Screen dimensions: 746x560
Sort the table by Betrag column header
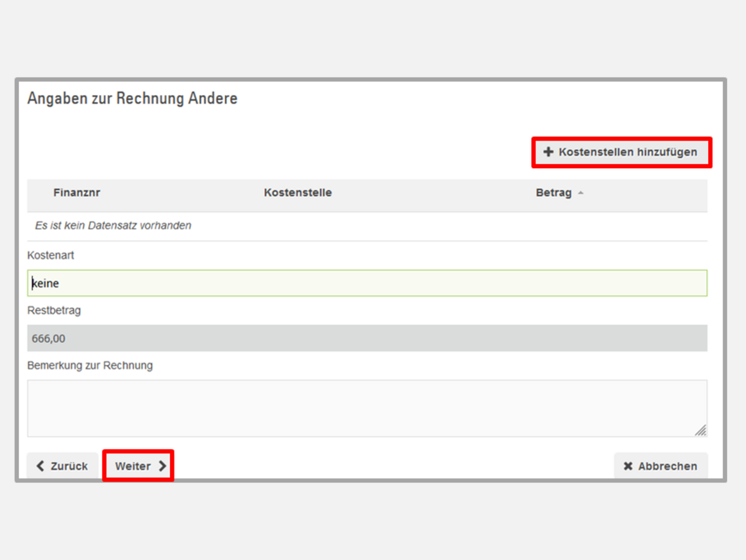553,193
